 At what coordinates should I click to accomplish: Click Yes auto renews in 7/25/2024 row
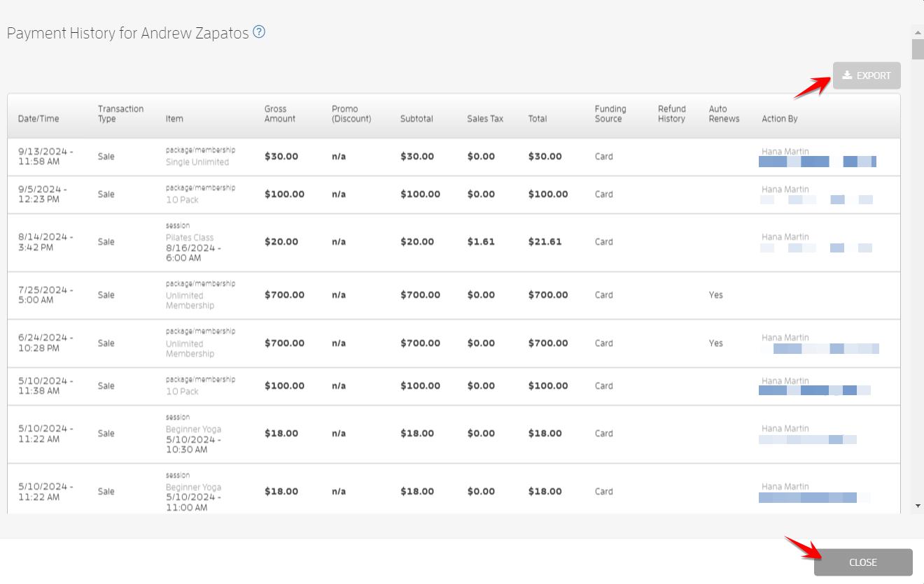(x=715, y=295)
